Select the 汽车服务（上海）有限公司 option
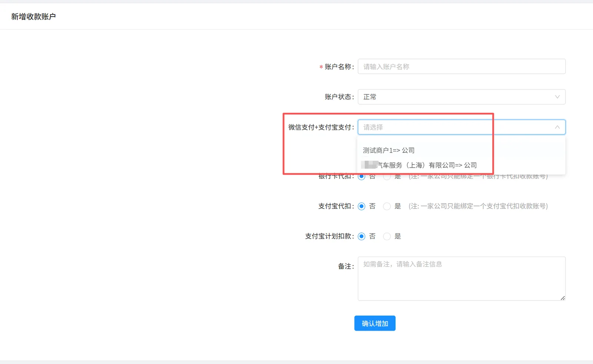Image resolution: width=593 pixels, height=364 pixels. point(461,165)
